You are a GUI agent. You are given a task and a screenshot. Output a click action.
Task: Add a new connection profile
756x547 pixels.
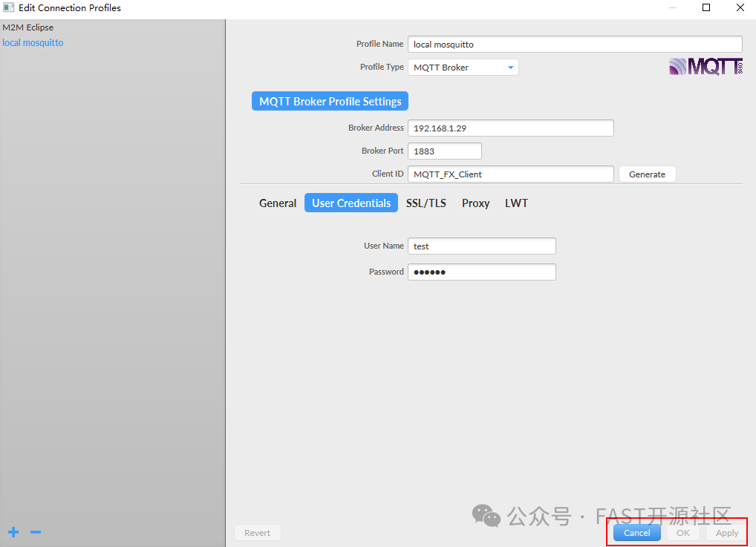click(13, 532)
